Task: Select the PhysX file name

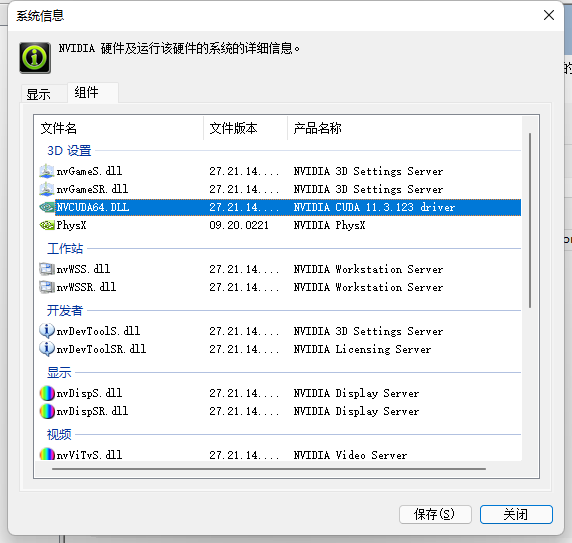Action: (x=71, y=225)
